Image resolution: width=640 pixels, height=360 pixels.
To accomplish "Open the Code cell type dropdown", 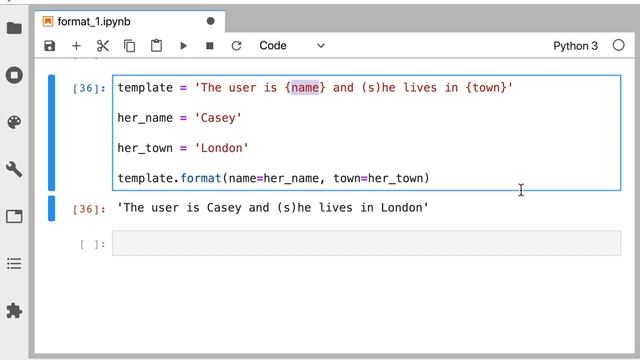I will pos(292,46).
